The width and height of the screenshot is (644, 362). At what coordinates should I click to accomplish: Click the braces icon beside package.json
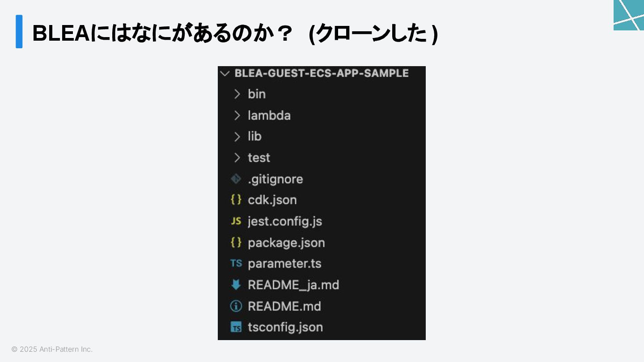pyautogui.click(x=236, y=242)
